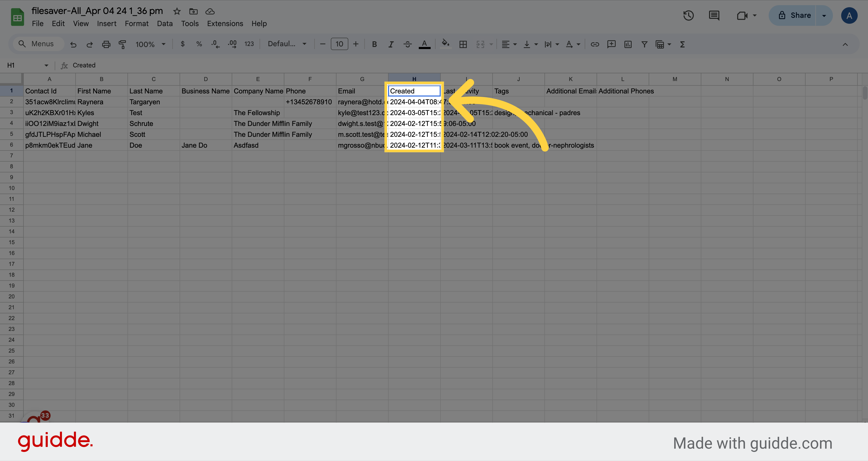
Task: Open the File menu
Action: coord(37,23)
